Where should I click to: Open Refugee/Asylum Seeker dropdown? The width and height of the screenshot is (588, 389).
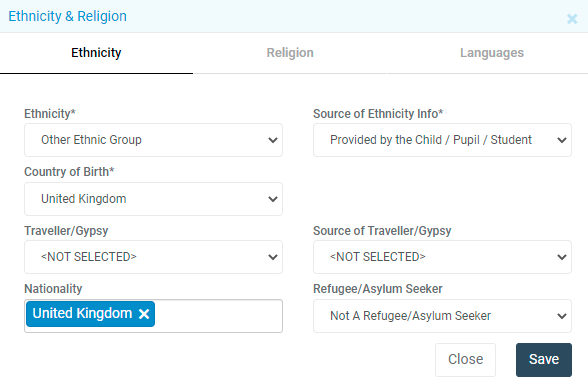pyautogui.click(x=442, y=316)
